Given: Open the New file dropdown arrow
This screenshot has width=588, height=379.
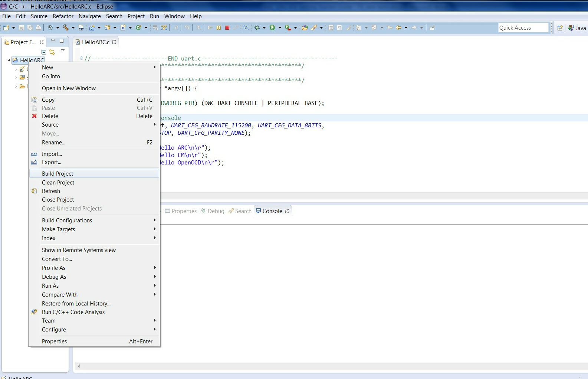Looking at the screenshot, I should click(x=13, y=27).
